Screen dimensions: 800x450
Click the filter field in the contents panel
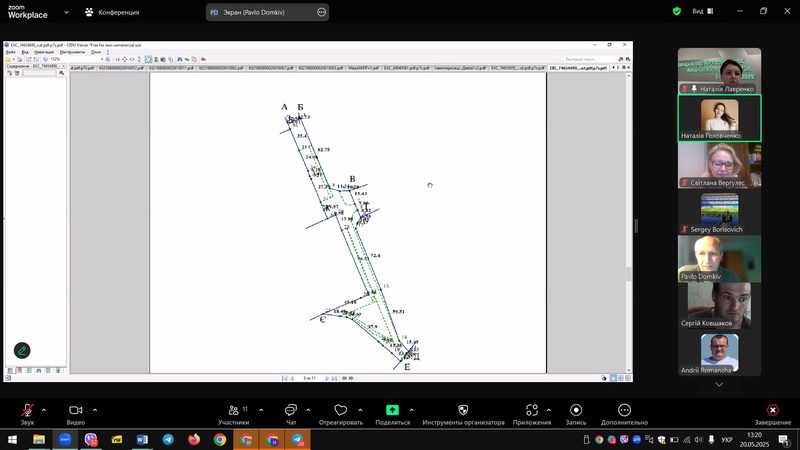[39, 73]
